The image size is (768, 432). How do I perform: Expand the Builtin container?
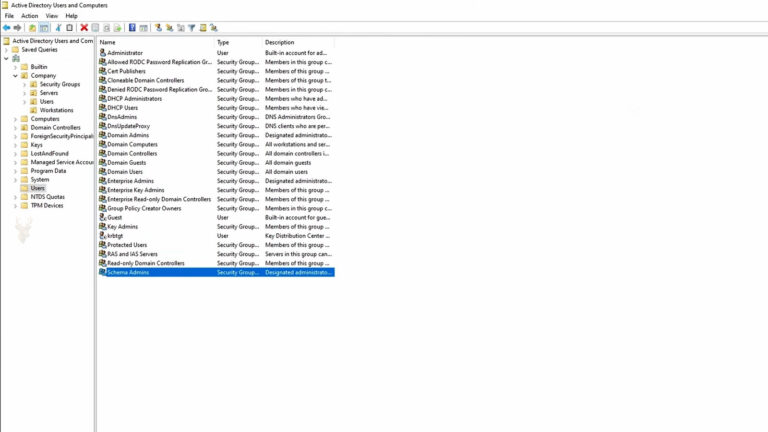coord(15,67)
